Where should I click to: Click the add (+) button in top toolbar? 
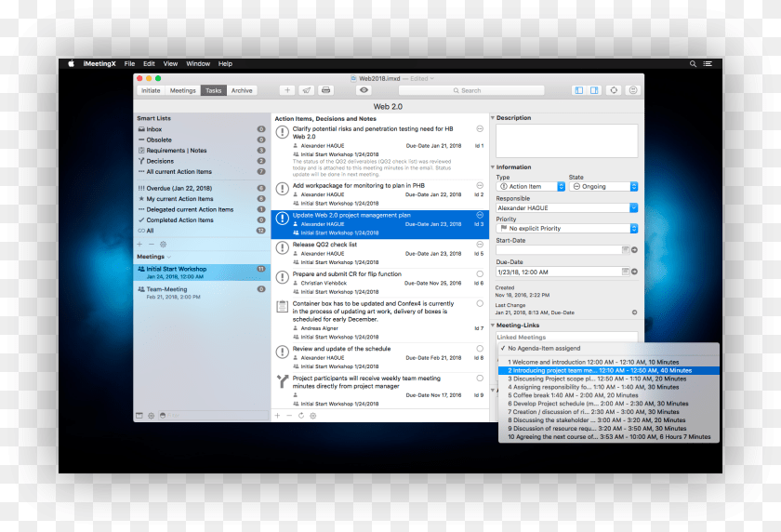click(287, 90)
